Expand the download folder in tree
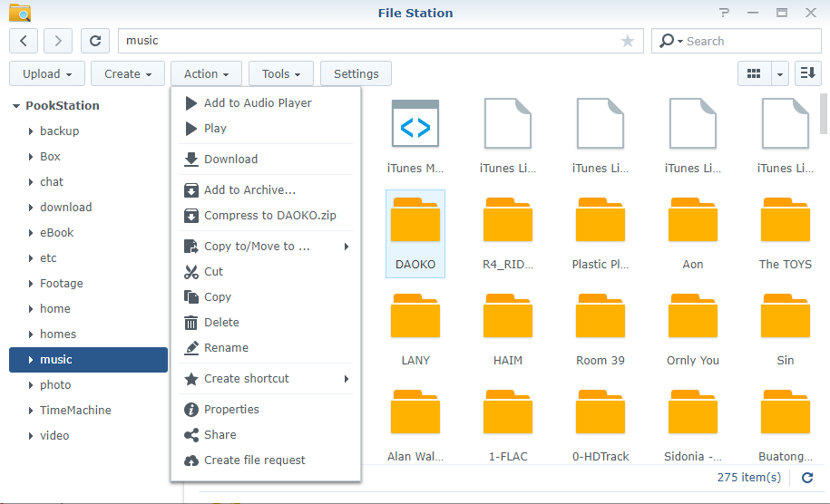The image size is (830, 504). pyautogui.click(x=31, y=208)
